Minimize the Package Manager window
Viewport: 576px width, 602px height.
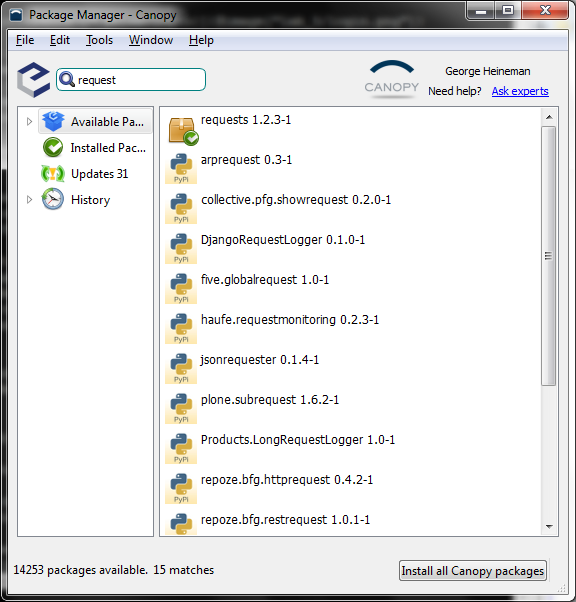point(481,11)
